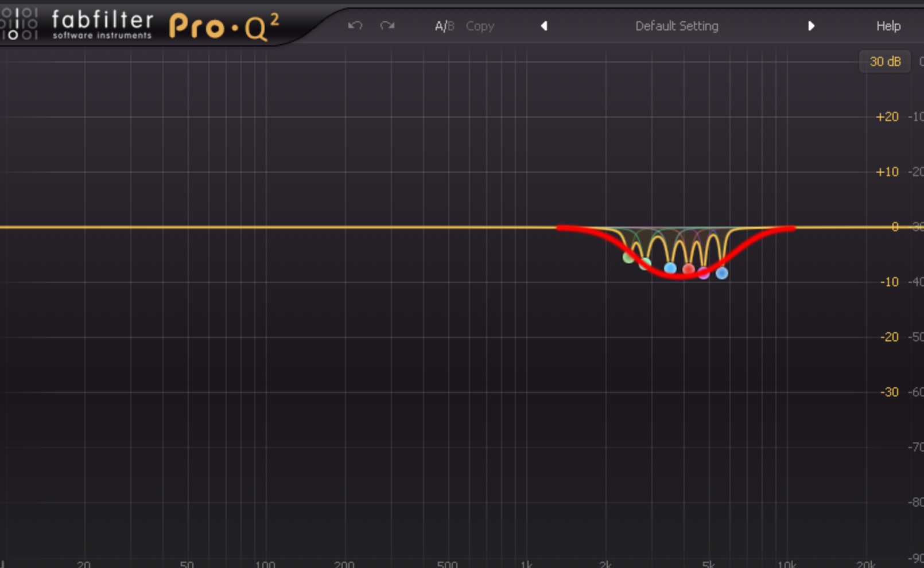Select the second light-green EQ band node

pos(646,263)
